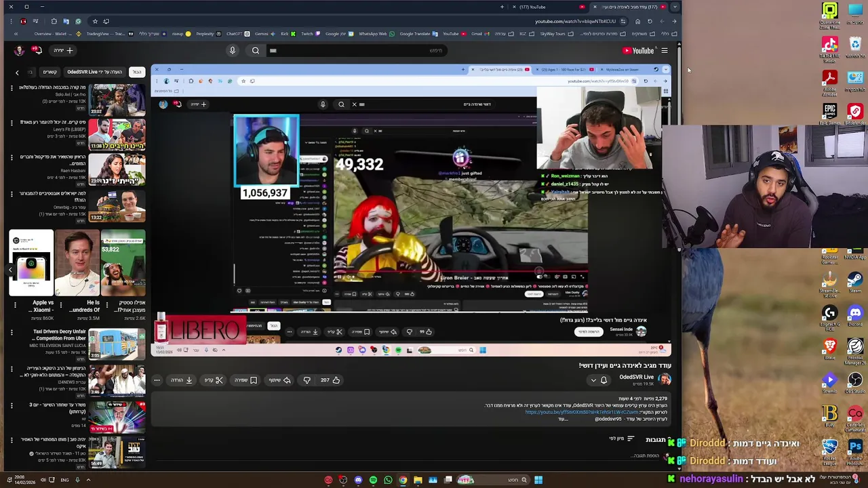Open the 'Apple vs Xiaomi' short thumbnail
Image resolution: width=868 pixels, height=488 pixels.
[x=31, y=263]
